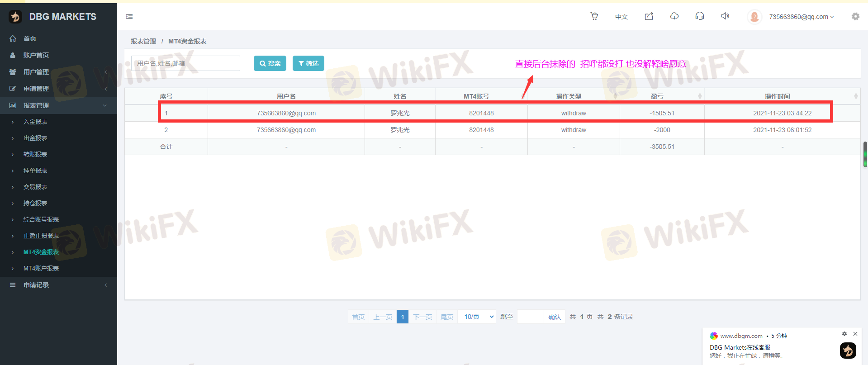The width and height of the screenshot is (868, 365).
Task: Open 持仓报表 in sidebar
Action: coord(35,203)
